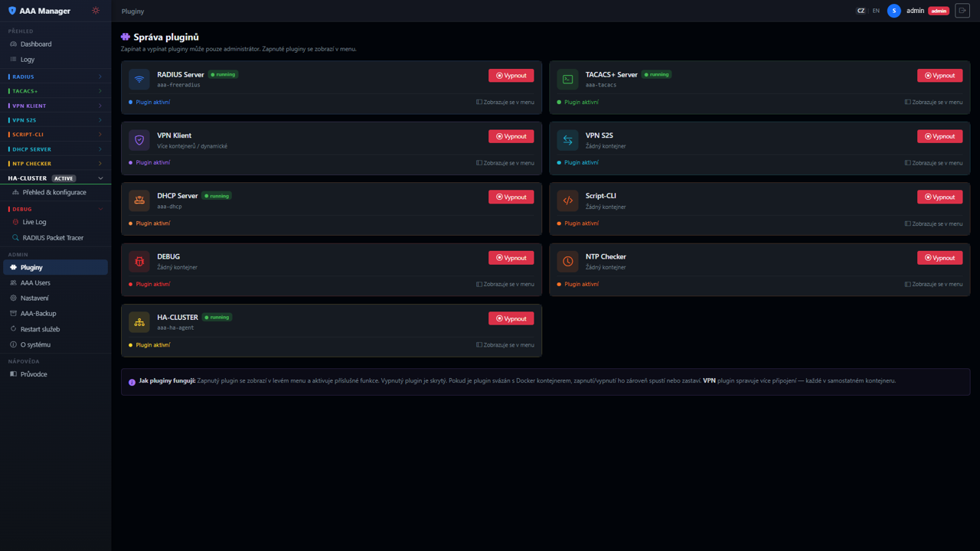Screen dimensions: 980x551
Task: Click the NTP Checker clock icon
Action: tap(567, 262)
